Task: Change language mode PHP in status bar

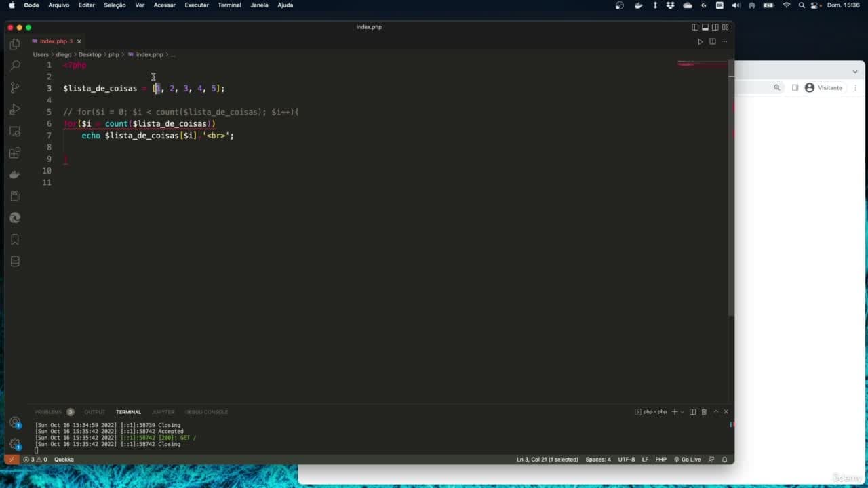Action: (660, 460)
